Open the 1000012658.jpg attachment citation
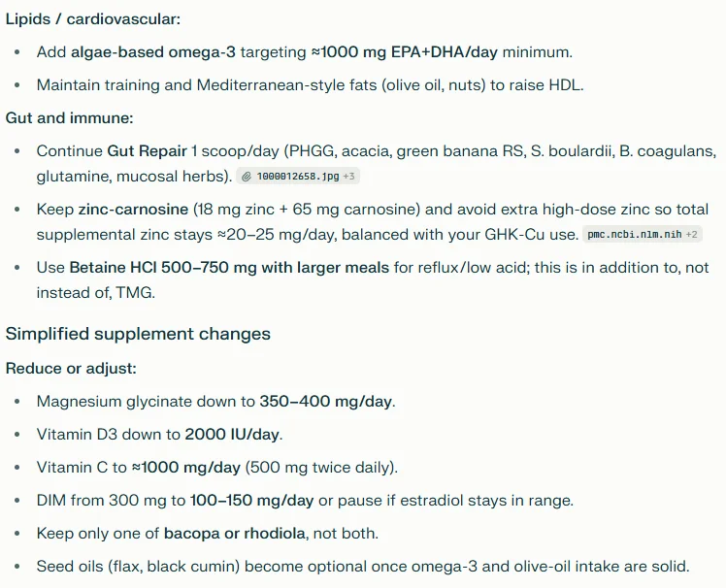 [x=298, y=177]
